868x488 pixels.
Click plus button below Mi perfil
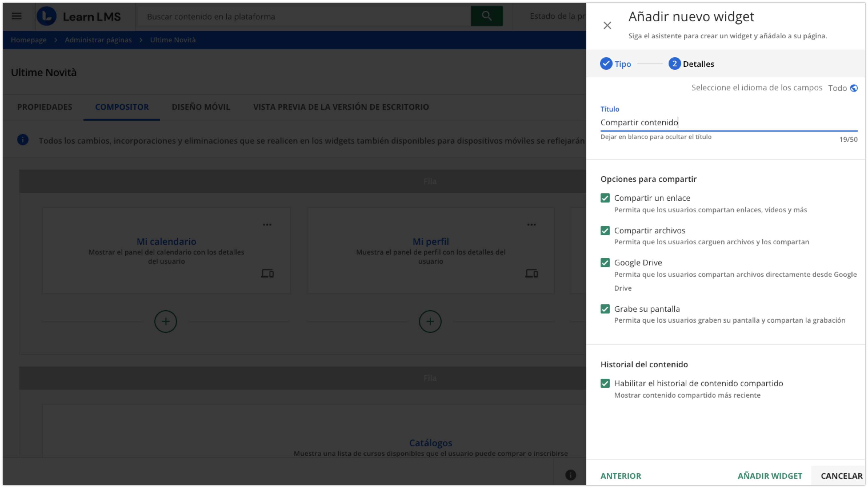(x=430, y=322)
